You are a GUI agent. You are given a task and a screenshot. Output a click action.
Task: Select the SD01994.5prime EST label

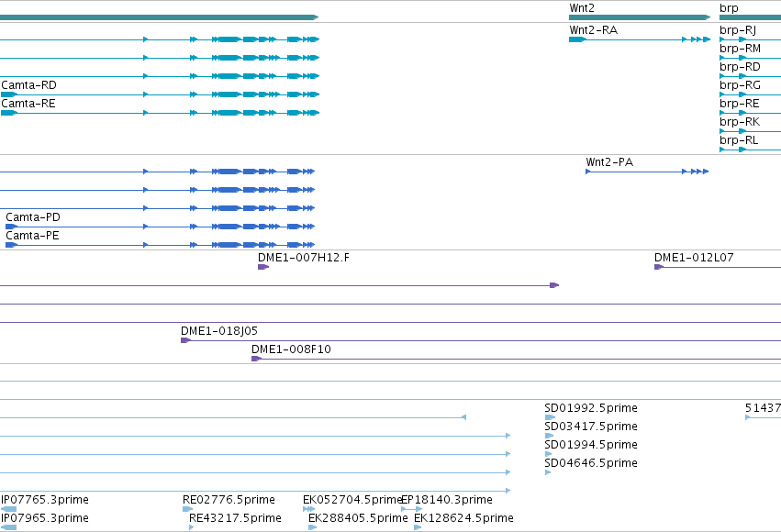click(591, 445)
